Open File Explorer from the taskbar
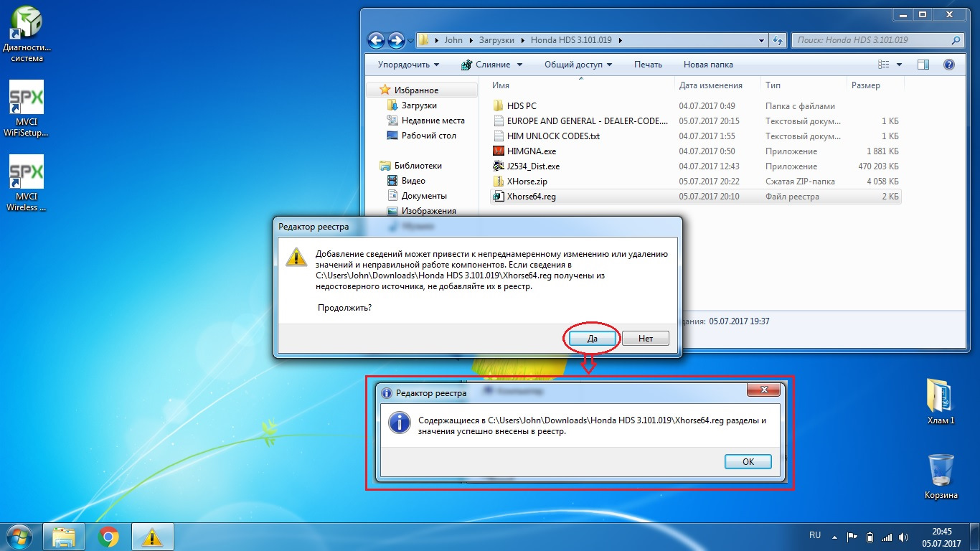This screenshot has height=551, width=980. click(x=65, y=537)
